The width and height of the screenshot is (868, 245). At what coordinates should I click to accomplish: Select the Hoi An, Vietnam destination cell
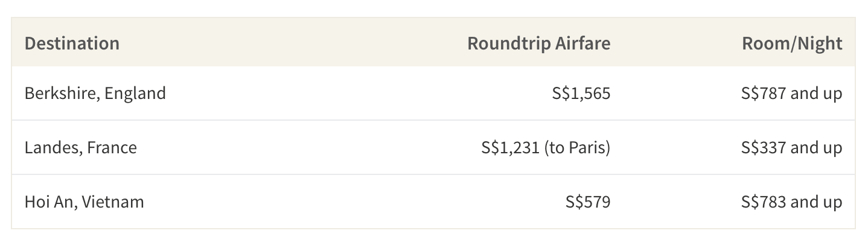85,202
